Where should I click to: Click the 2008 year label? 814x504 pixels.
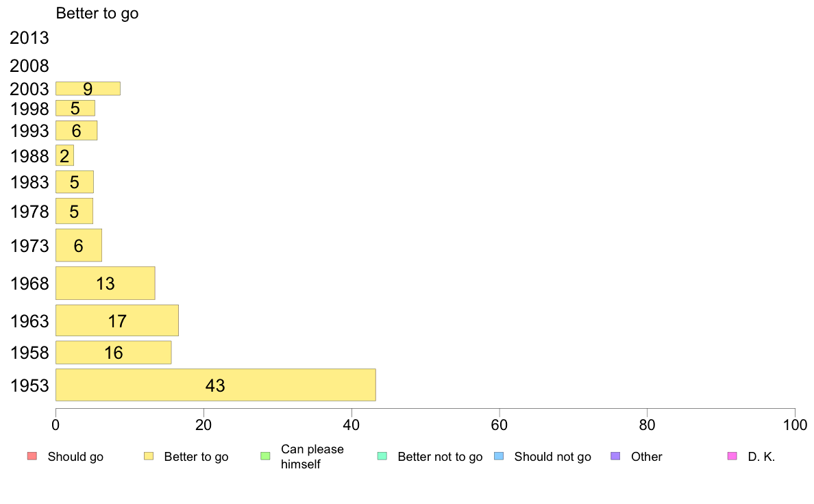(29, 66)
